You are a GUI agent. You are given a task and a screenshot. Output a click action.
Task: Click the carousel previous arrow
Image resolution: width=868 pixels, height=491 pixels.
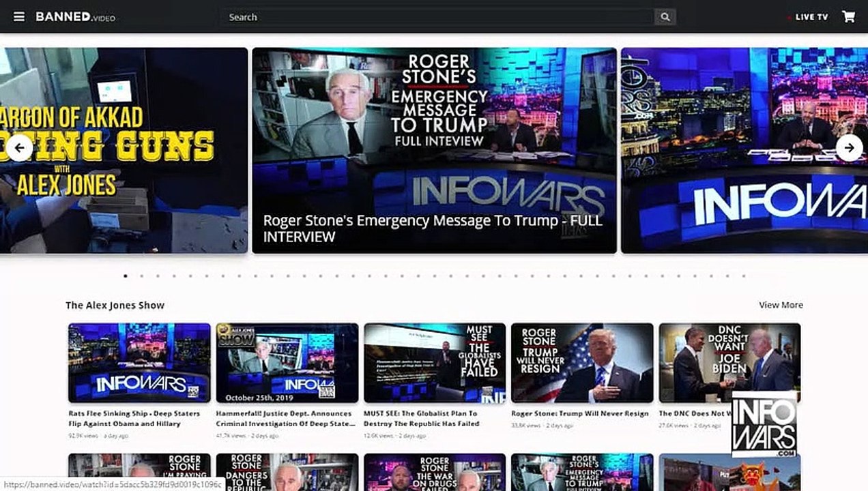click(x=19, y=147)
